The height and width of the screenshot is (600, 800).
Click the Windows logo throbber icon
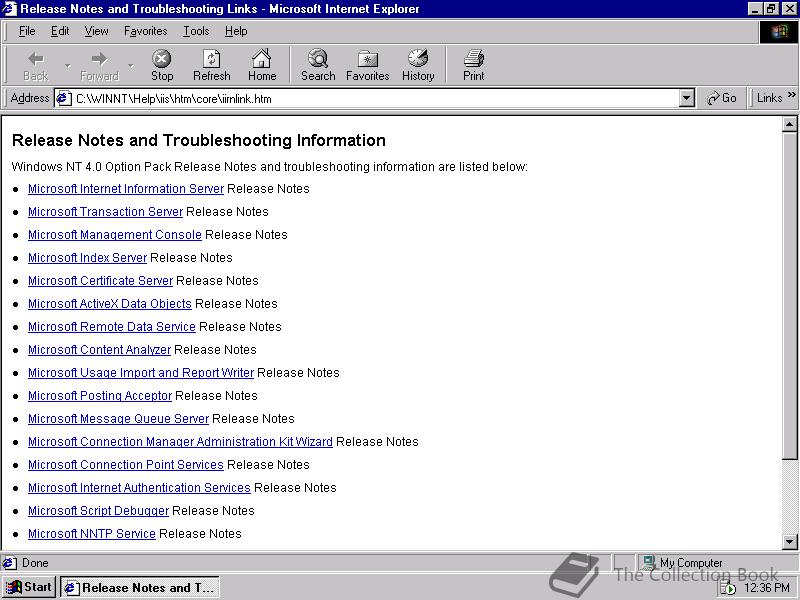[x=779, y=32]
